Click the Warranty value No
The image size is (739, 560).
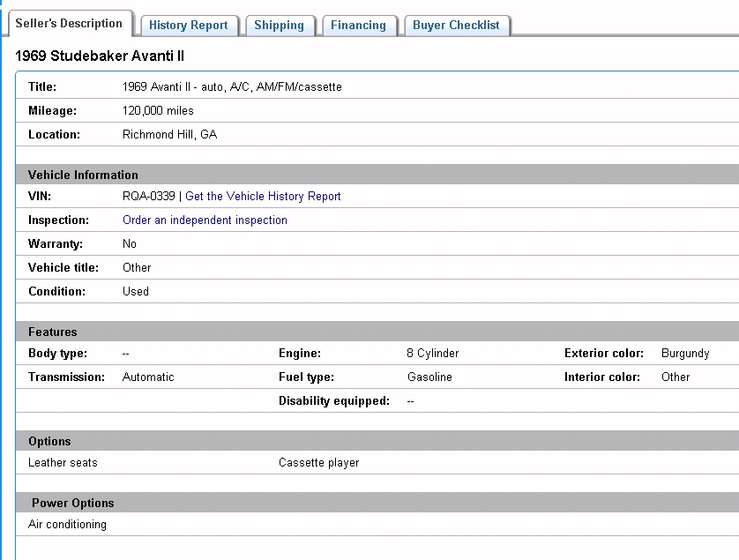point(129,243)
